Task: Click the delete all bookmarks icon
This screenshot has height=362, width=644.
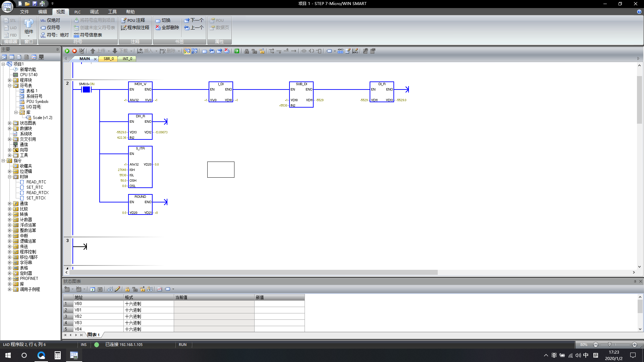Action: click(227, 51)
